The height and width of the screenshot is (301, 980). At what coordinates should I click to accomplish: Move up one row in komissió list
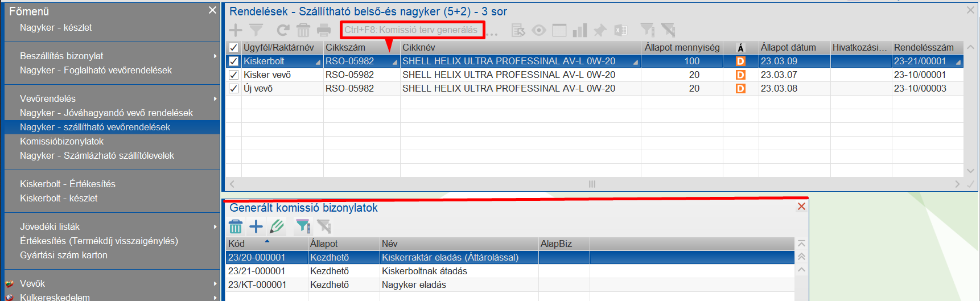tap(801, 270)
